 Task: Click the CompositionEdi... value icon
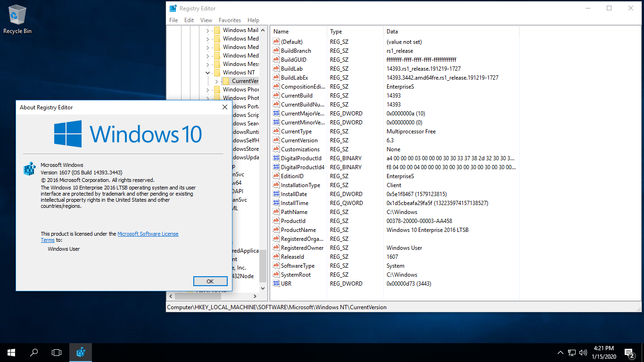tap(276, 87)
